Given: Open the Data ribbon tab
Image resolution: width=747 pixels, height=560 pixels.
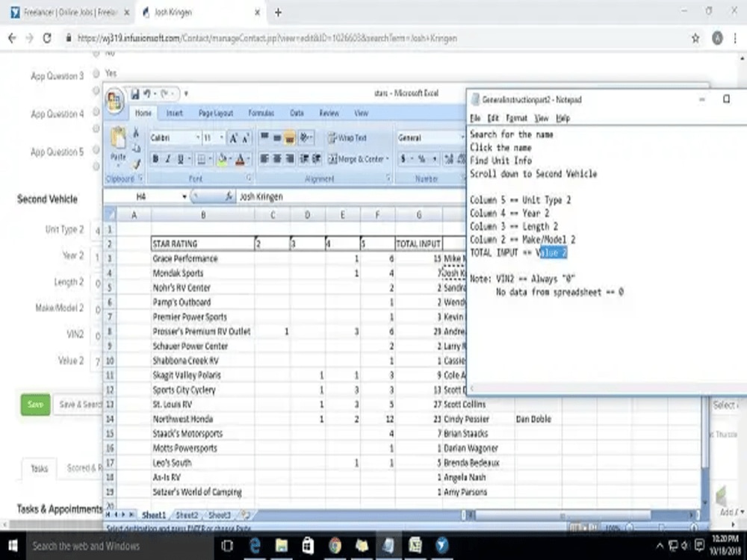Looking at the screenshot, I should coord(297,113).
